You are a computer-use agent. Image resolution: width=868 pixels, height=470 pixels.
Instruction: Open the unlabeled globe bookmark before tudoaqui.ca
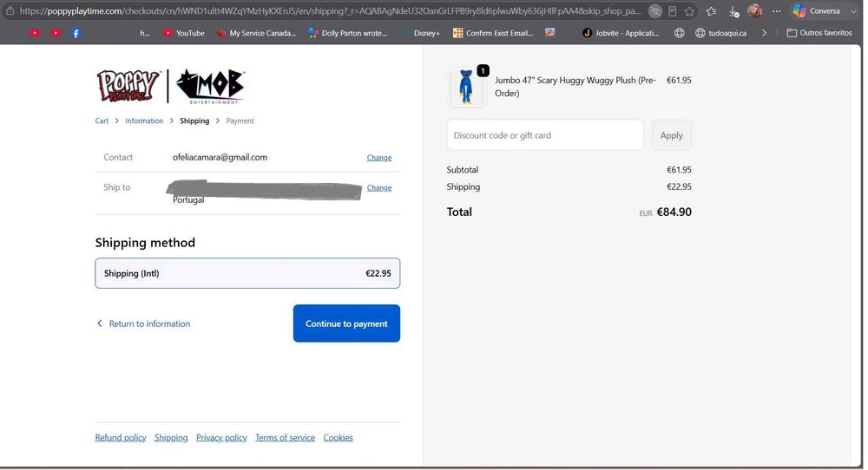[x=680, y=33]
